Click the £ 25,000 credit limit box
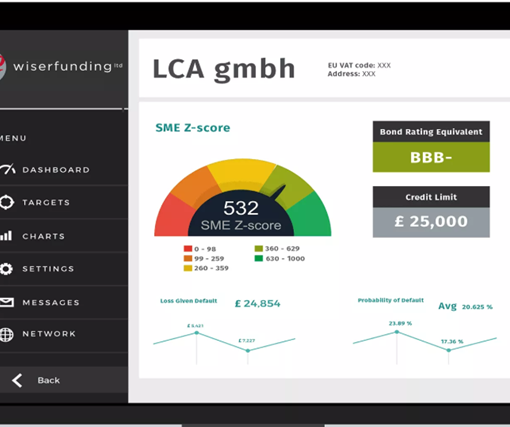This screenshot has width=510, height=427. 431,222
